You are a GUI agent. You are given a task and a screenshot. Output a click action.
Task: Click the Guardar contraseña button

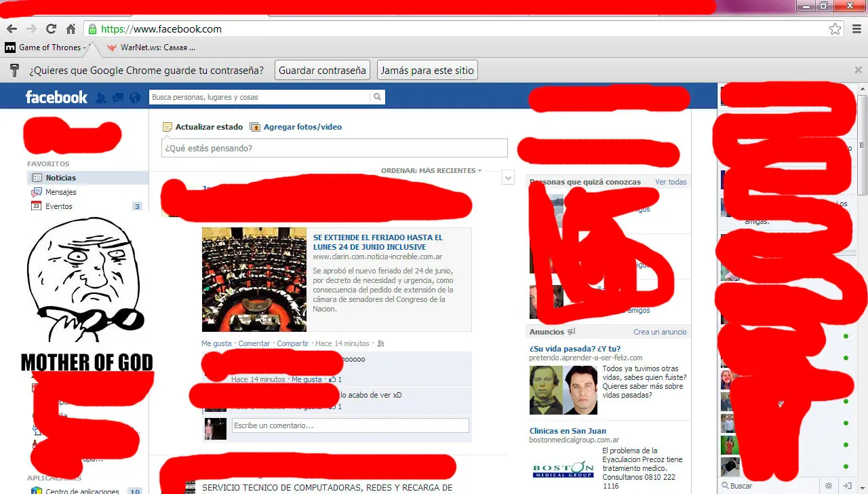coord(322,70)
